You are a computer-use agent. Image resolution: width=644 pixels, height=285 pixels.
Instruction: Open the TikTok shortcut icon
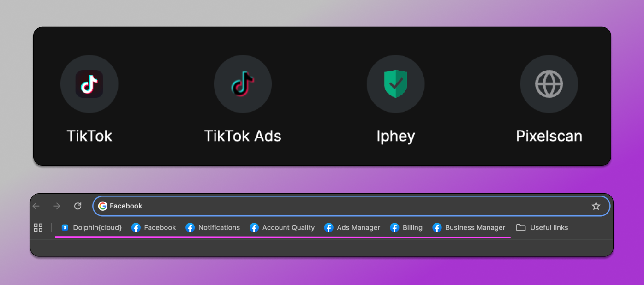(89, 84)
